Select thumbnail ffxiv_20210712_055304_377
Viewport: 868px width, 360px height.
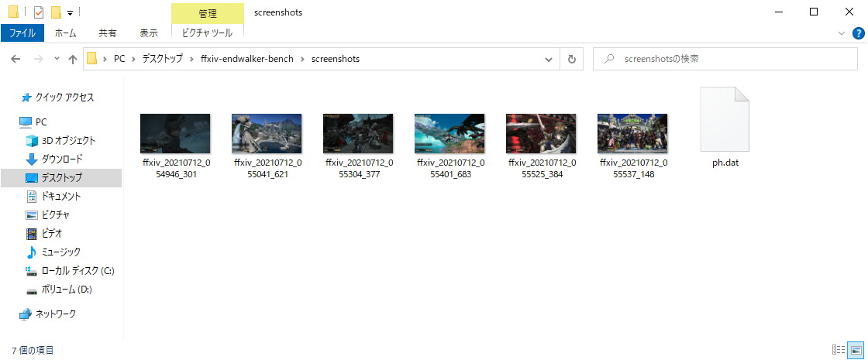coord(358,133)
